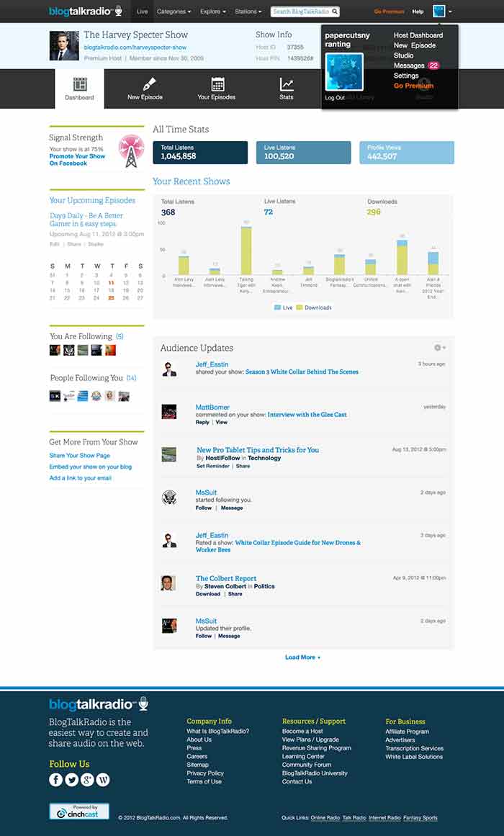504x836 pixels.
Task: Open Host Dashboard from account menu
Action: point(418,35)
